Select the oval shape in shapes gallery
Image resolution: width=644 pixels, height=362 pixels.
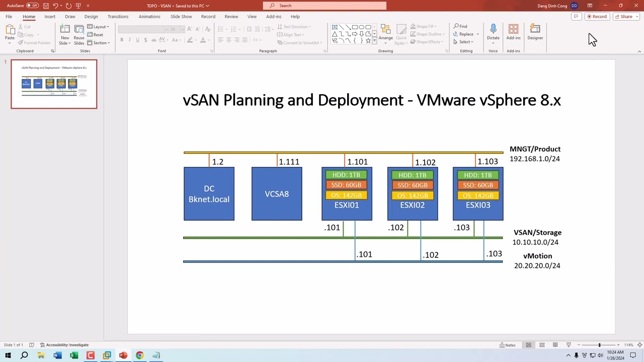pyautogui.click(x=361, y=27)
